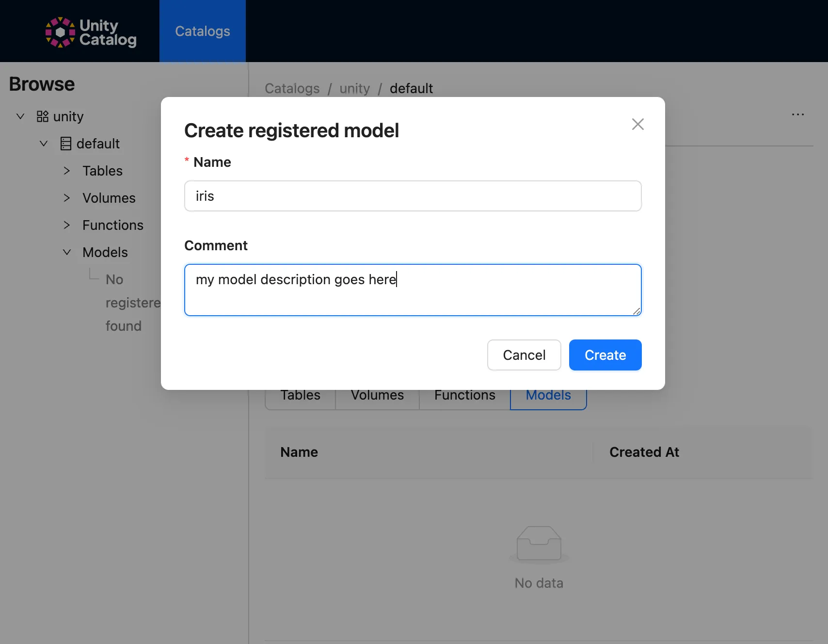Click the Create button to register the model
The image size is (828, 644).
[605, 355]
